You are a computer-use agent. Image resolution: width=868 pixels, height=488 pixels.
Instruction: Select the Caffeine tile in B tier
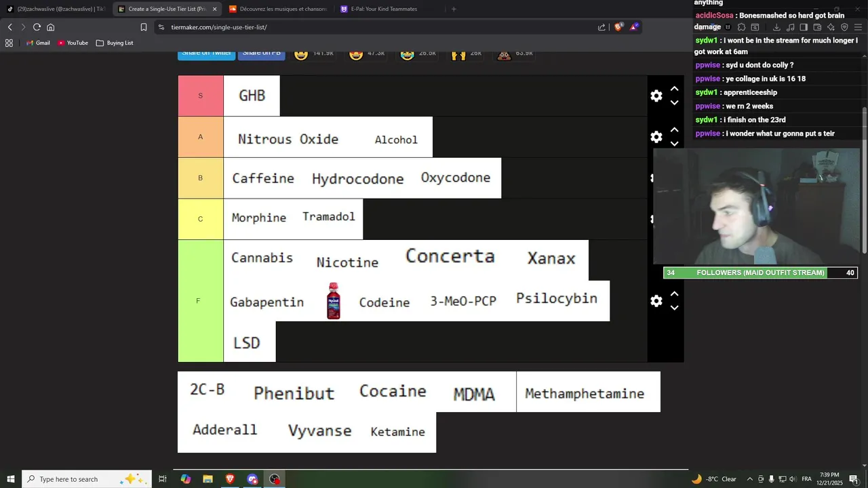[x=263, y=178]
